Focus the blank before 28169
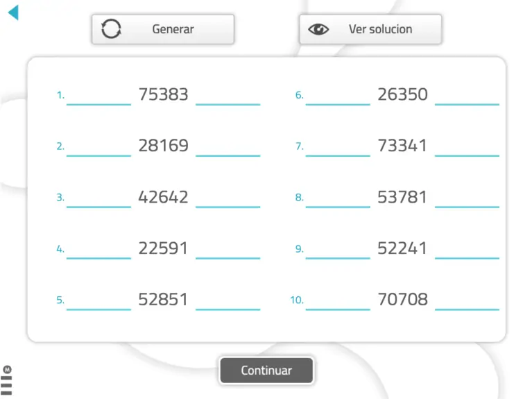 pos(98,148)
